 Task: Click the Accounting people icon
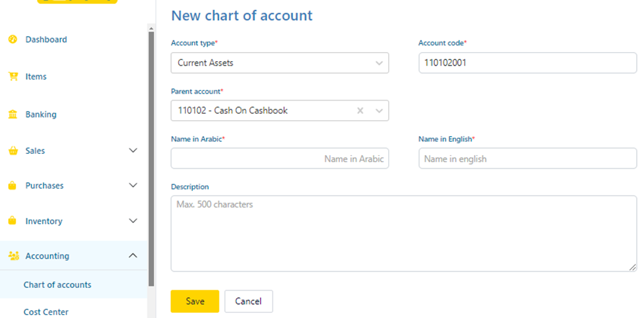tap(14, 256)
